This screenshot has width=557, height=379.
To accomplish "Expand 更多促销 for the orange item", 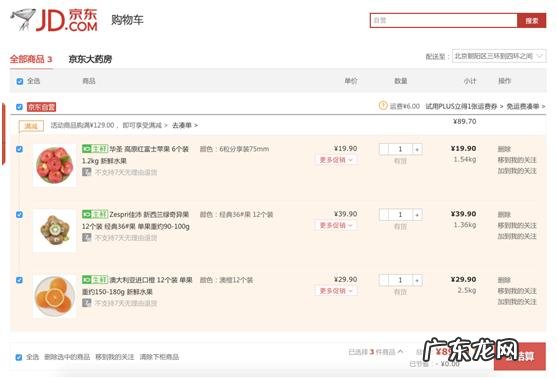I will tap(336, 291).
